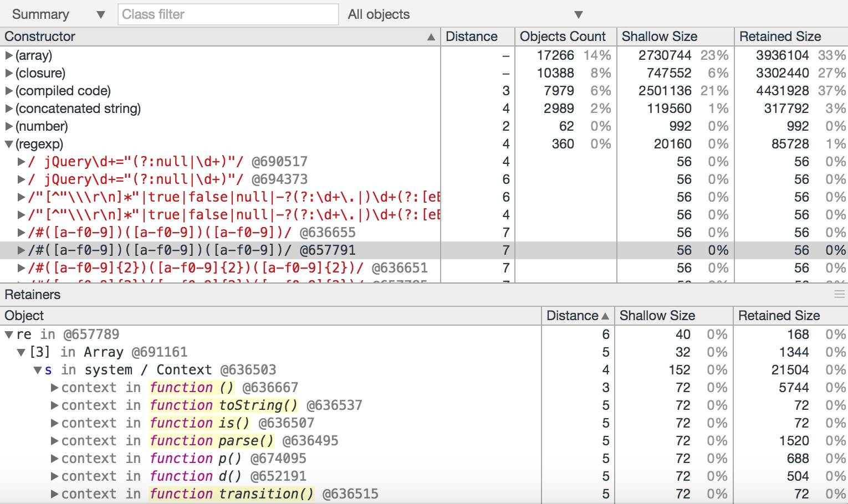Expand the (array) constructor row
Screen dimensions: 848x504
click(x=9, y=55)
